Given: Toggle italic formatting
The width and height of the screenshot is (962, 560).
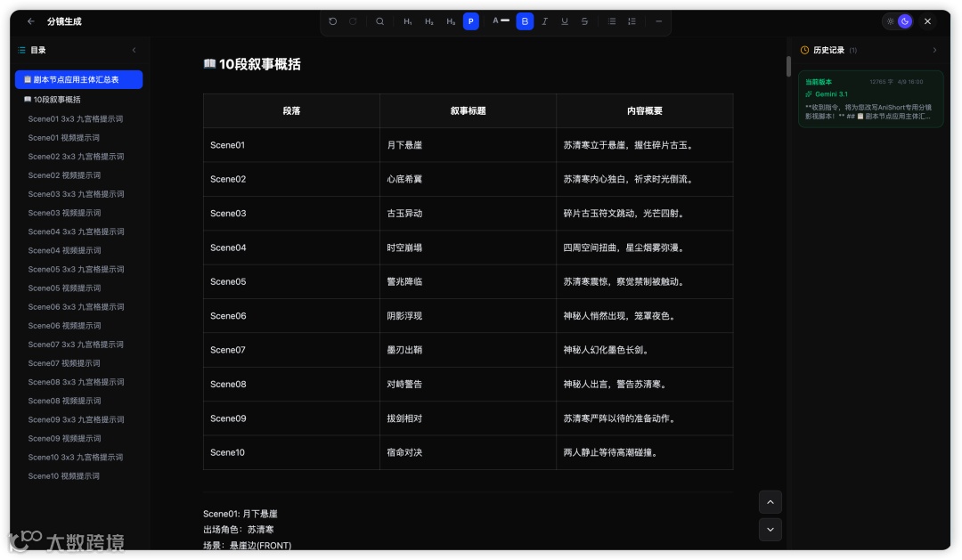Looking at the screenshot, I should 544,21.
